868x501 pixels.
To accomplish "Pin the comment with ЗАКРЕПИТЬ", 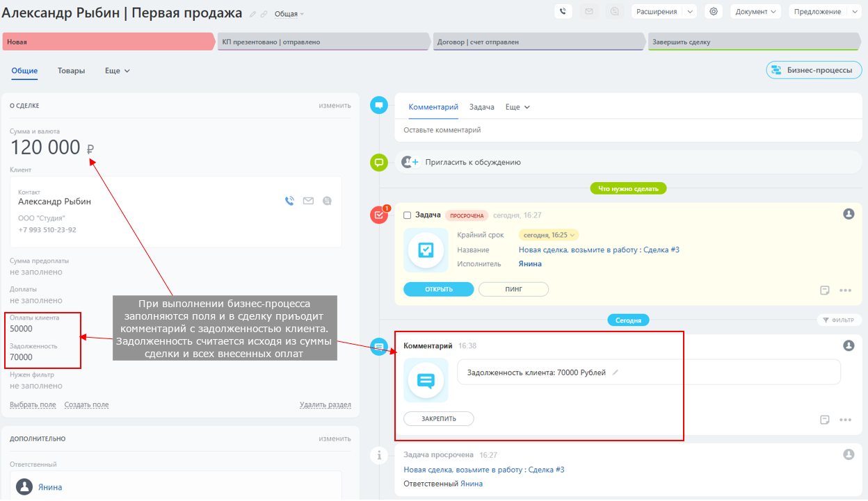I will pyautogui.click(x=439, y=419).
